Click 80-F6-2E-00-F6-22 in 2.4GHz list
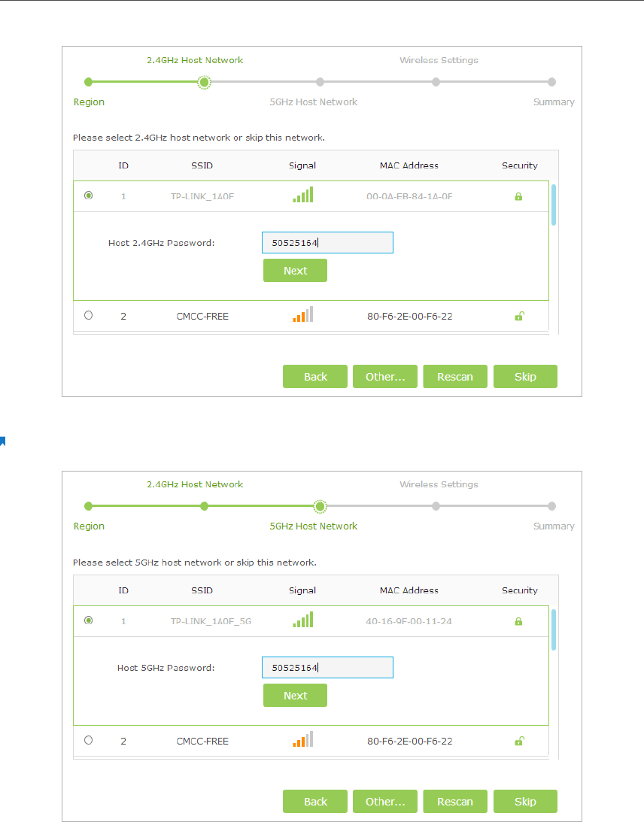Screen dimensions: 644x822 click(409, 316)
